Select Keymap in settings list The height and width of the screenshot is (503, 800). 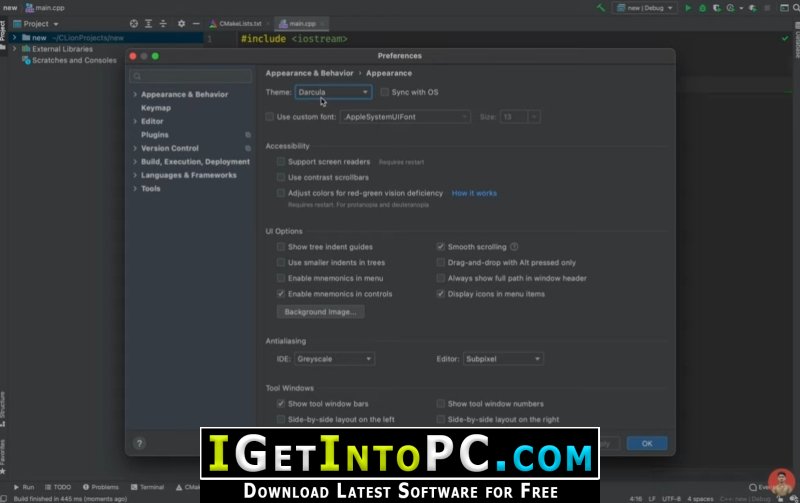tap(156, 108)
